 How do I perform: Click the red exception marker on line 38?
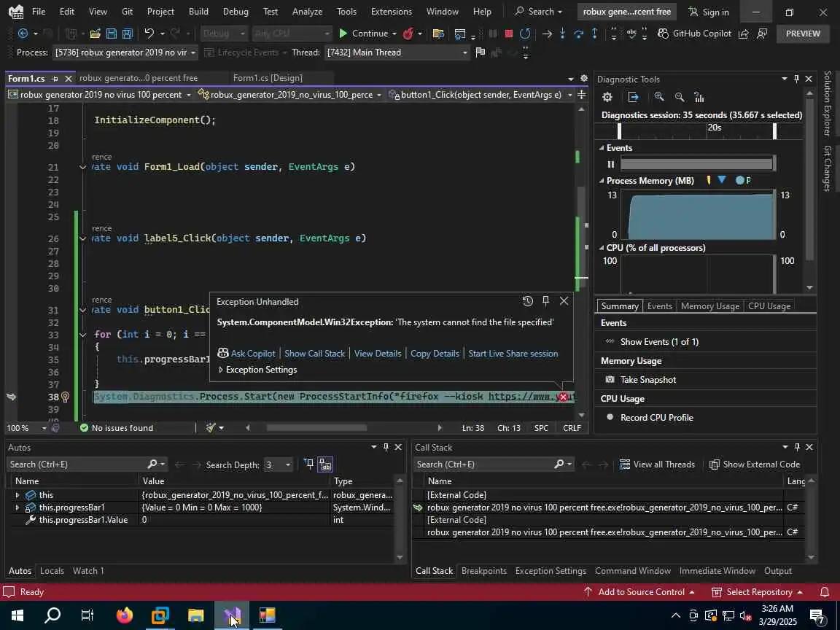pyautogui.click(x=563, y=397)
